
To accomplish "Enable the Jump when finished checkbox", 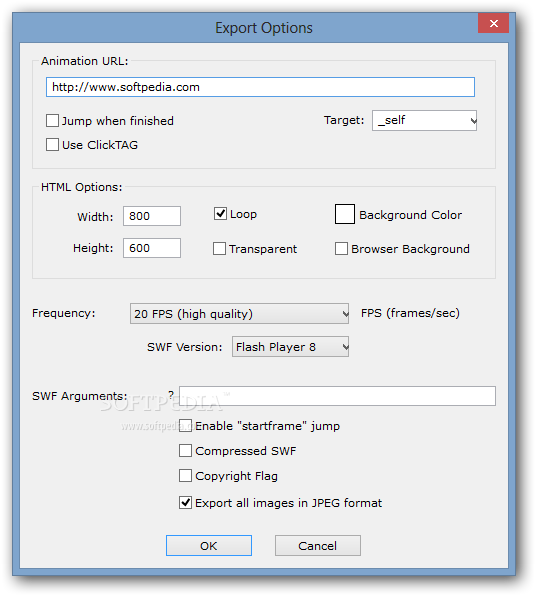I will click(x=52, y=121).
